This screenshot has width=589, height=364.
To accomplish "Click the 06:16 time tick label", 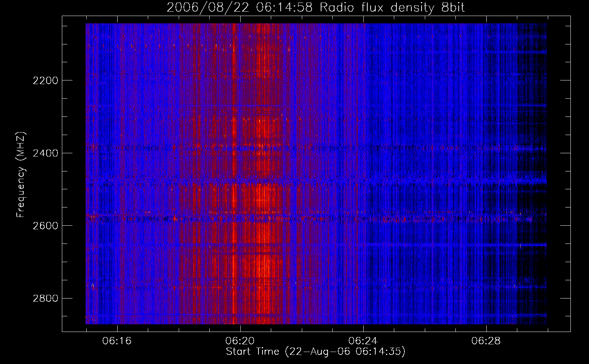I will [x=117, y=341].
